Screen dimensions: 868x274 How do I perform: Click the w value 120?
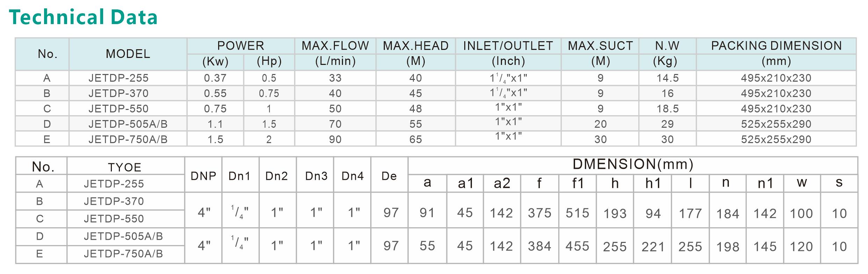pyautogui.click(x=801, y=247)
